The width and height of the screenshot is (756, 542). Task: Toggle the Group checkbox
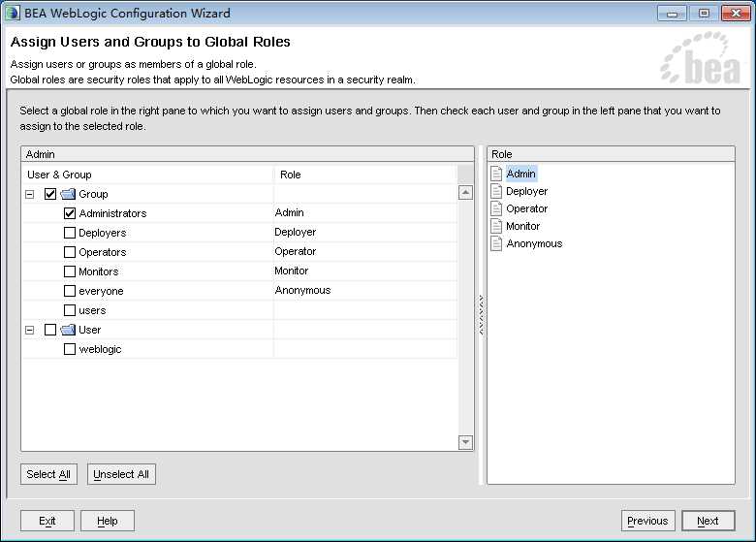tap(50, 194)
